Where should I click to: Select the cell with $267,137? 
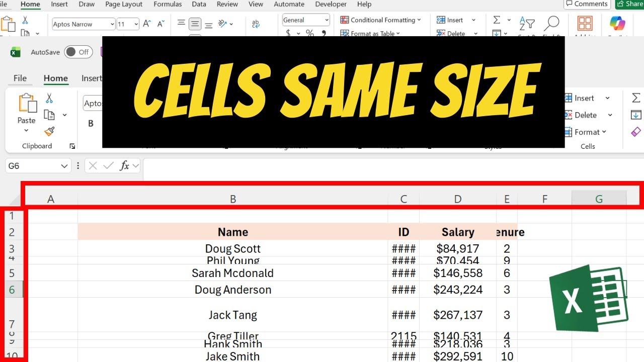[x=458, y=315]
